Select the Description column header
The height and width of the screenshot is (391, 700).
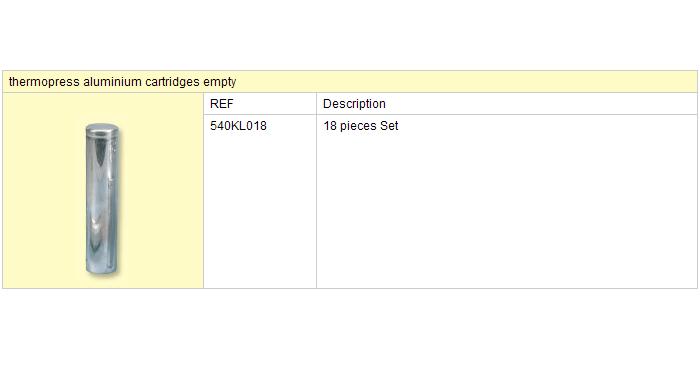(354, 104)
